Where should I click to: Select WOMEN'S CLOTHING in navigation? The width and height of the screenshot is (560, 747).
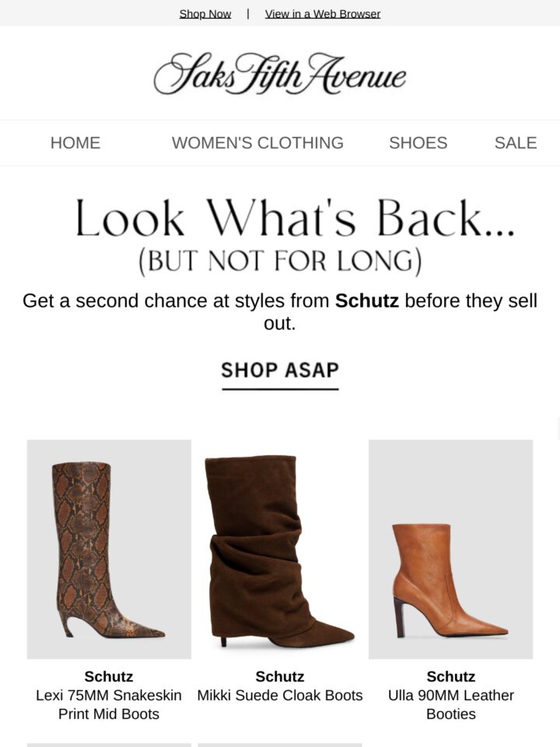(257, 142)
